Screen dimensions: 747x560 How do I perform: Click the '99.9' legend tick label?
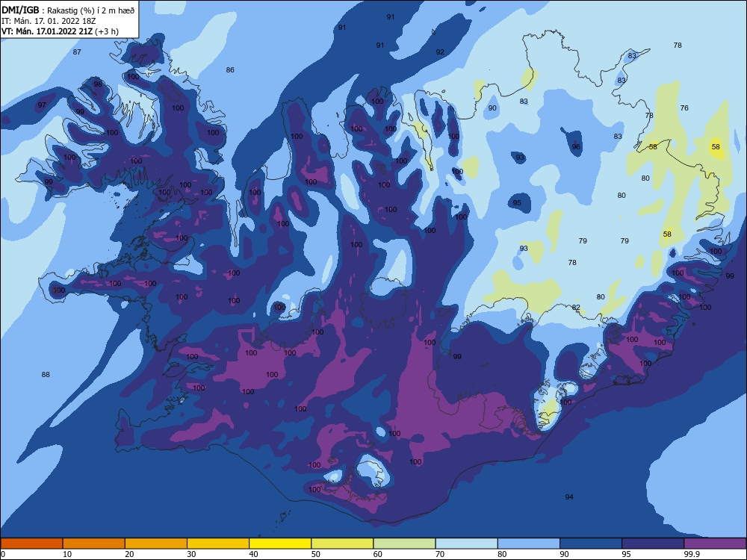(x=691, y=554)
